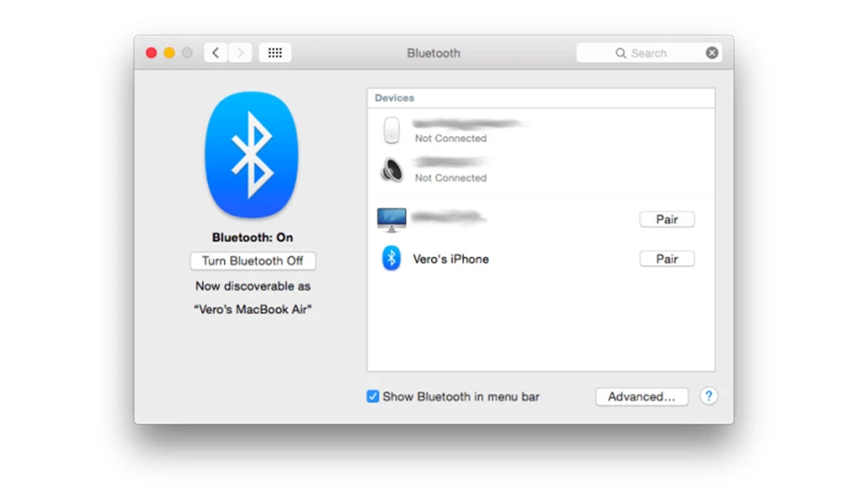
Task: Click Not Connected under speaker device
Action: (450, 177)
